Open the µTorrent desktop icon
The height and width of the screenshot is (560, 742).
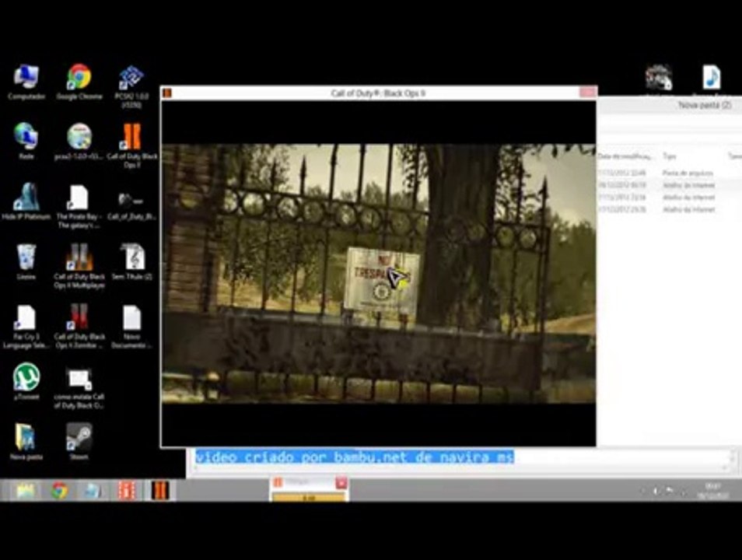coord(26,382)
